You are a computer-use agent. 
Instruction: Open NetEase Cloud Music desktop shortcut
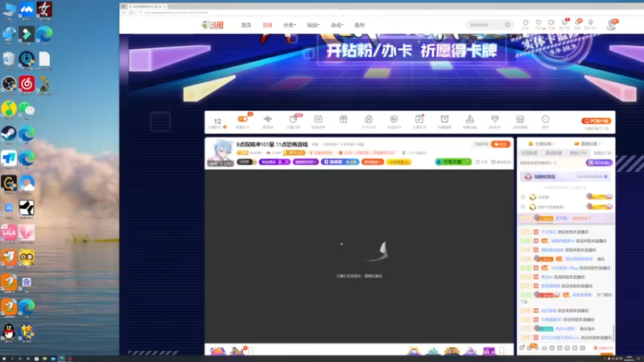tap(27, 84)
